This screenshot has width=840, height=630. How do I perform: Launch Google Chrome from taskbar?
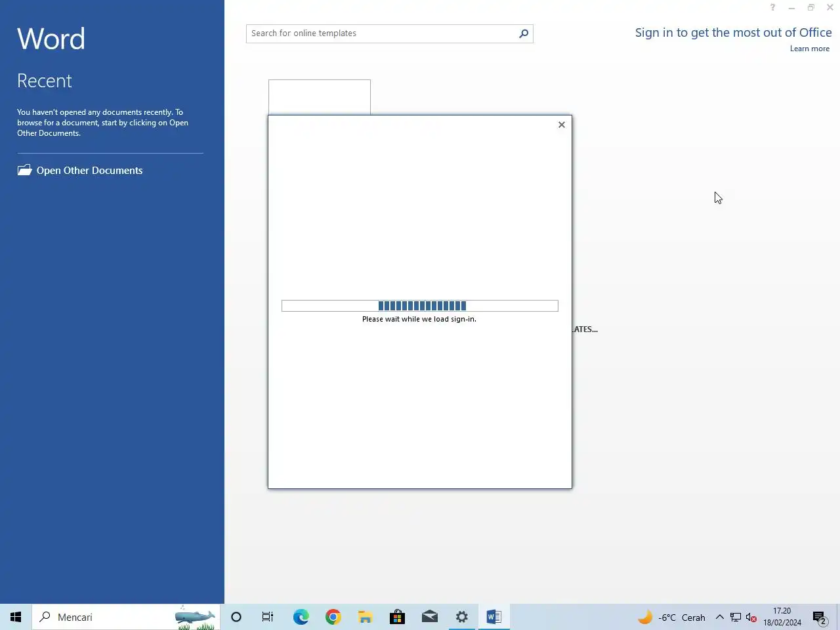pyautogui.click(x=333, y=617)
